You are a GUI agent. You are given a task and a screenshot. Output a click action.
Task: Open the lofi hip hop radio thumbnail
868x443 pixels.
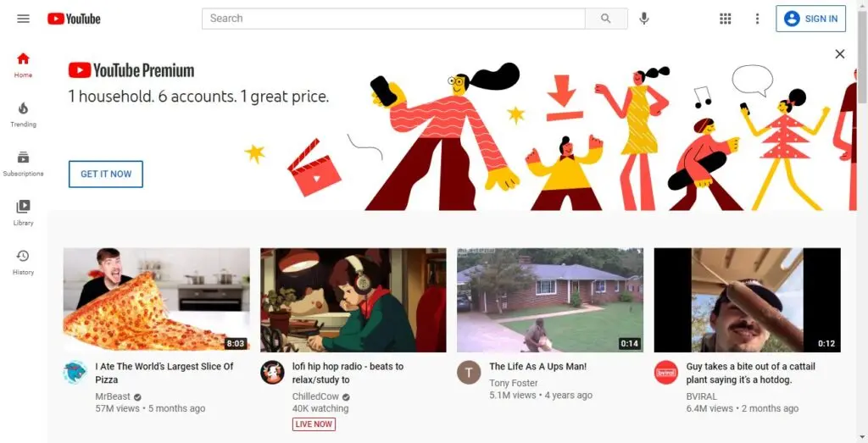pyautogui.click(x=353, y=300)
